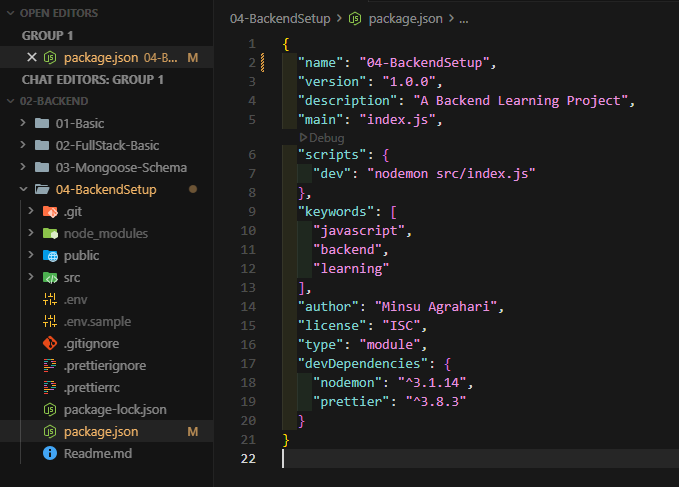Viewport: 679px width, 487px height.
Task: Click the "^3.8.3" prettier version
Action: pyautogui.click(x=436, y=402)
